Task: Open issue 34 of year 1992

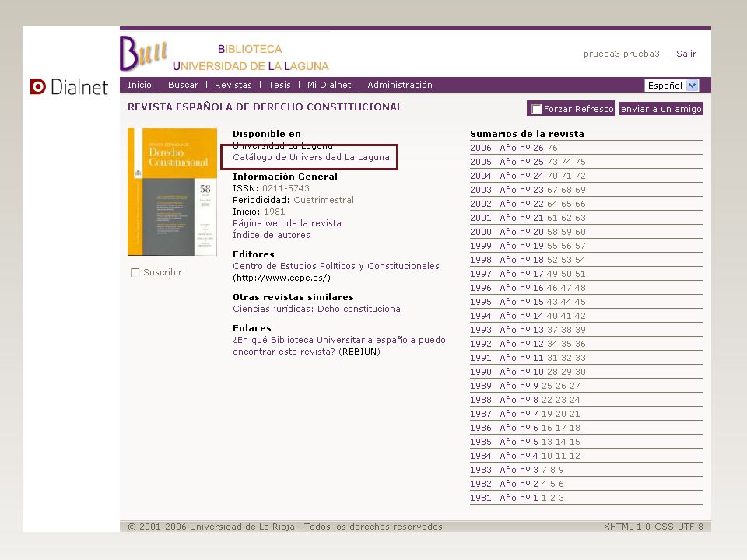Action: pyautogui.click(x=552, y=344)
